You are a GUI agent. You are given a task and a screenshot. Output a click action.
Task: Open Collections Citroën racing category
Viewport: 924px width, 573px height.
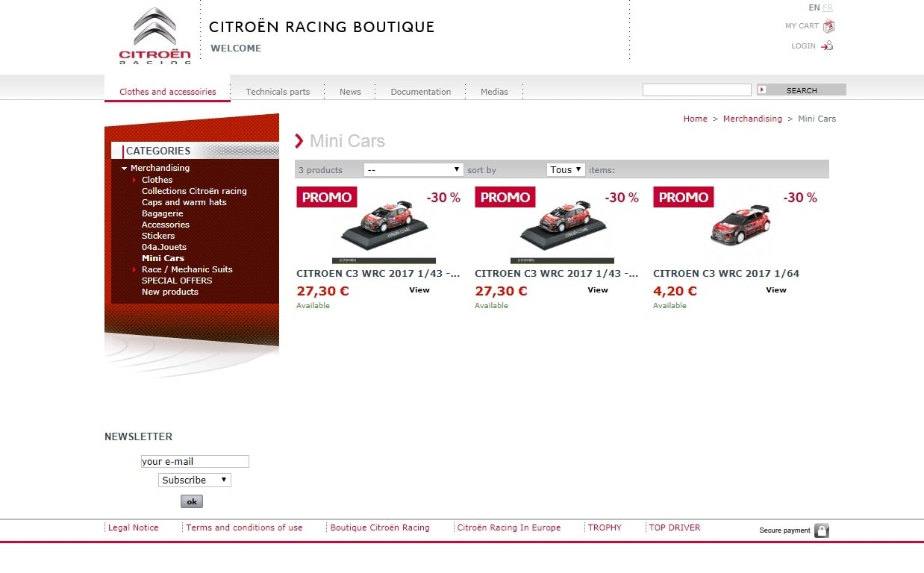point(194,191)
